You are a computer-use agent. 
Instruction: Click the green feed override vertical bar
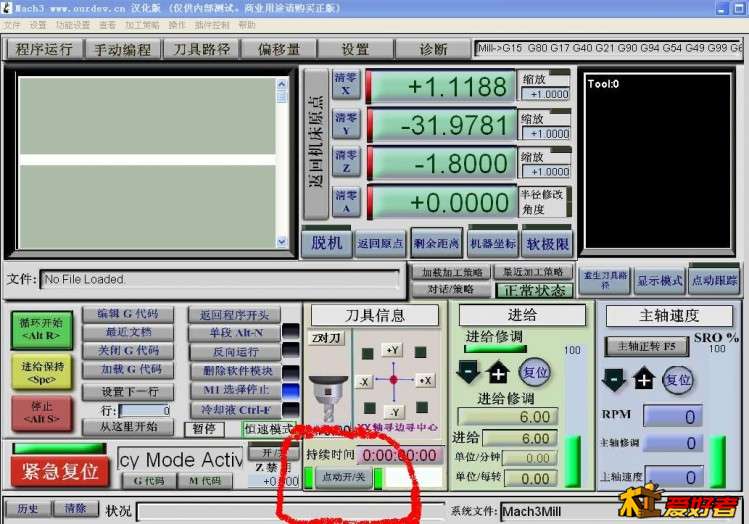572,461
